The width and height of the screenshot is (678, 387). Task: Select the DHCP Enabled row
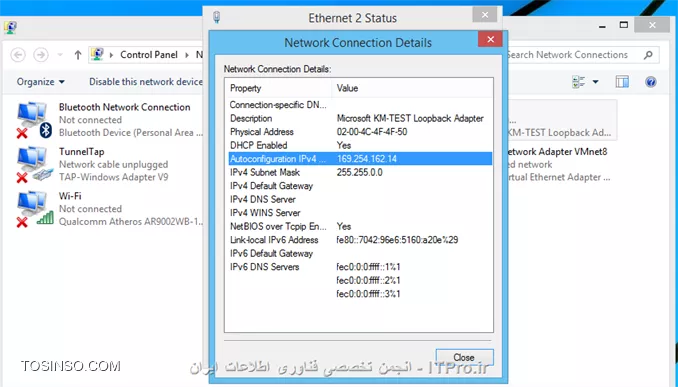(360, 145)
